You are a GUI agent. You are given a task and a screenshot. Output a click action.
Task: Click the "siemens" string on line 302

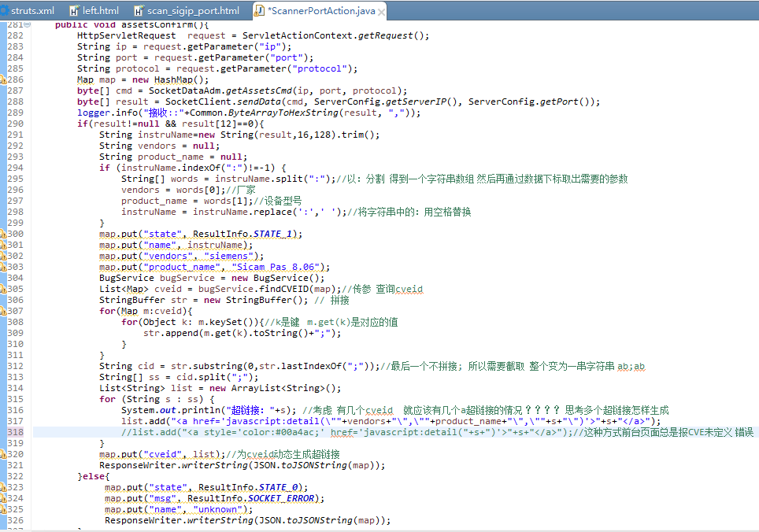coord(228,256)
